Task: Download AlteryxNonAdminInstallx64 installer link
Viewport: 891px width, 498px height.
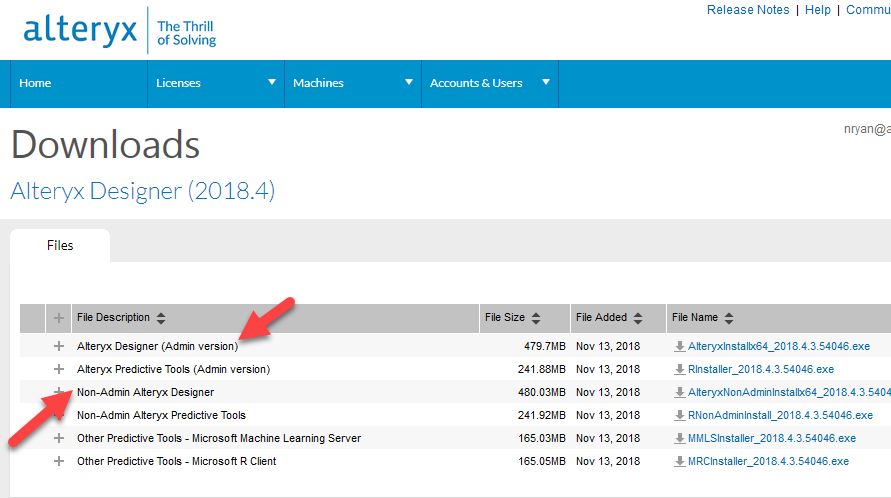Action: 789,392
